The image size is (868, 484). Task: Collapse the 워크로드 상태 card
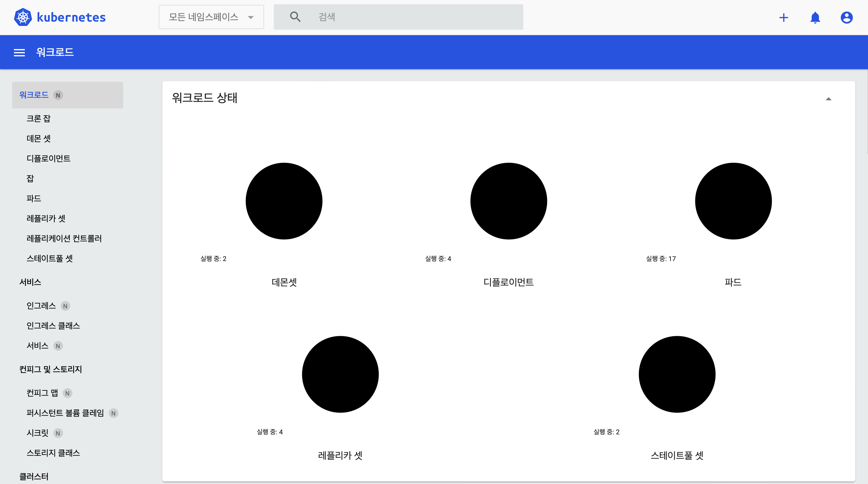[829, 99]
